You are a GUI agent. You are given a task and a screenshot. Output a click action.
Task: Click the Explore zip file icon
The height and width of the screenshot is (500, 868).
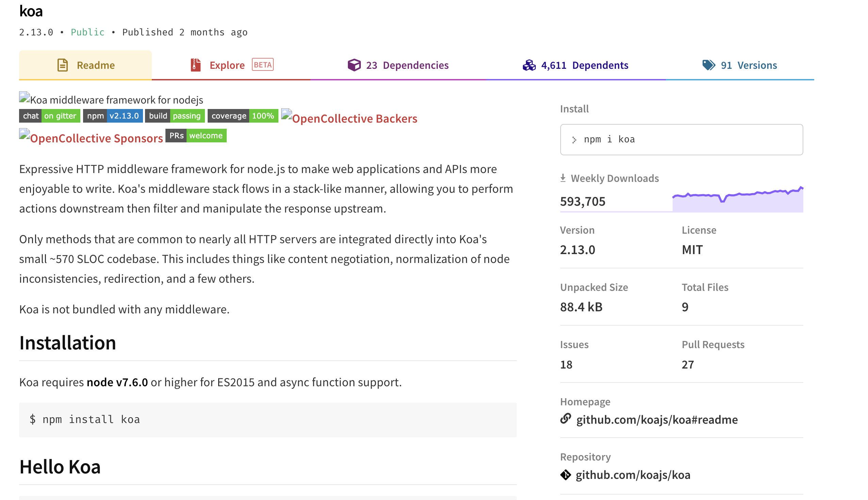pyautogui.click(x=196, y=65)
